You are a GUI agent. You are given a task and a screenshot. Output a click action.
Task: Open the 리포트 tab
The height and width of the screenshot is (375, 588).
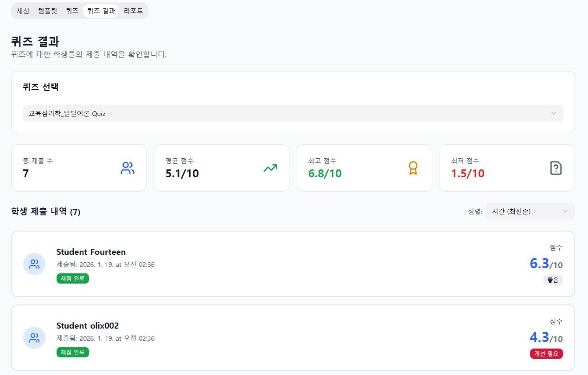(133, 11)
